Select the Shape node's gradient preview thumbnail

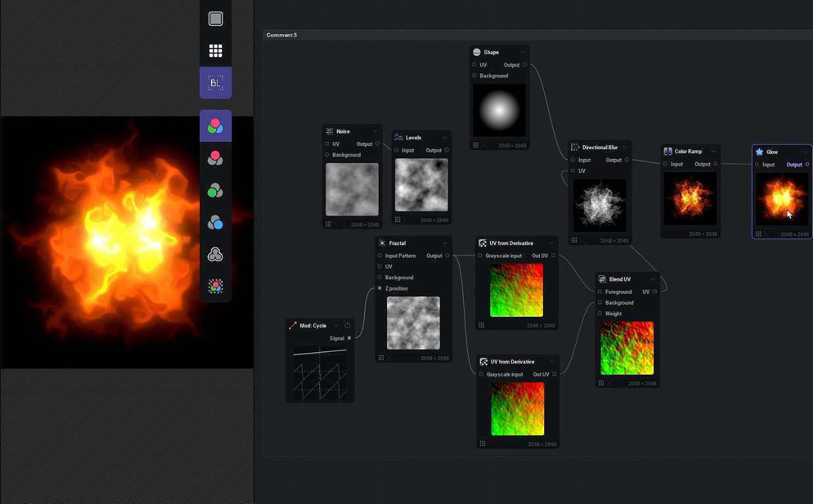499,110
